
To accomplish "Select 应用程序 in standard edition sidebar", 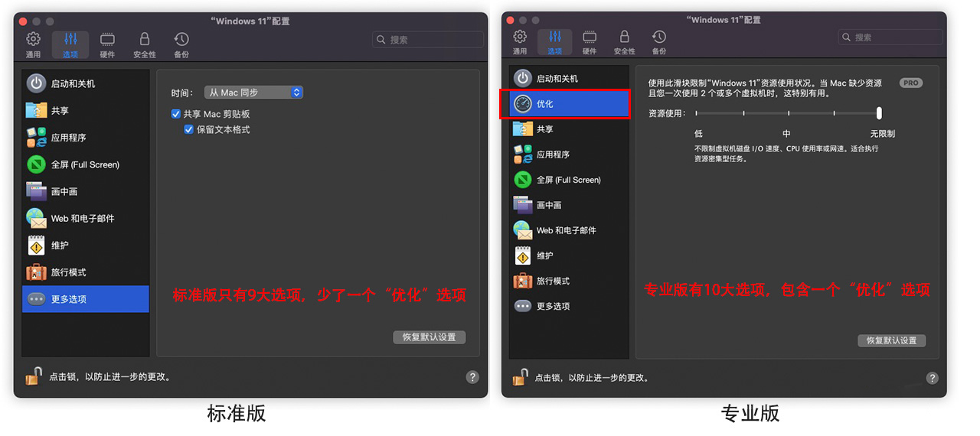I will [86, 138].
